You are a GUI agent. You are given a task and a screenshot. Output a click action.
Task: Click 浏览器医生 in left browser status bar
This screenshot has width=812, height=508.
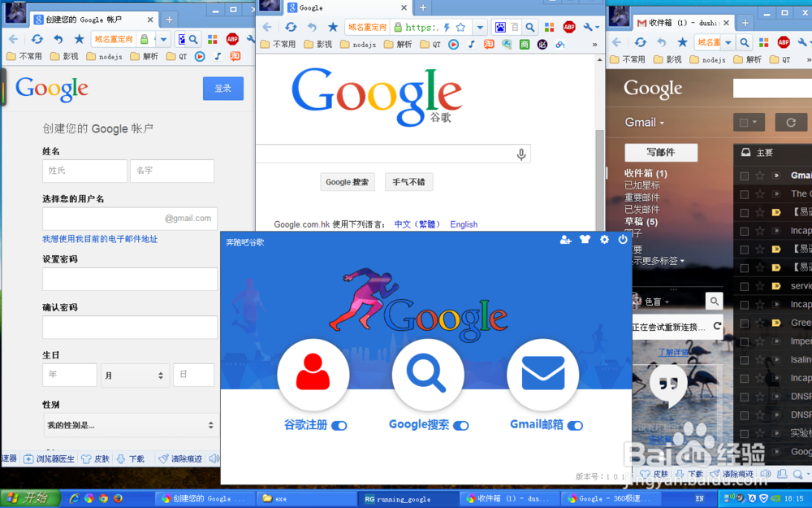point(50,458)
